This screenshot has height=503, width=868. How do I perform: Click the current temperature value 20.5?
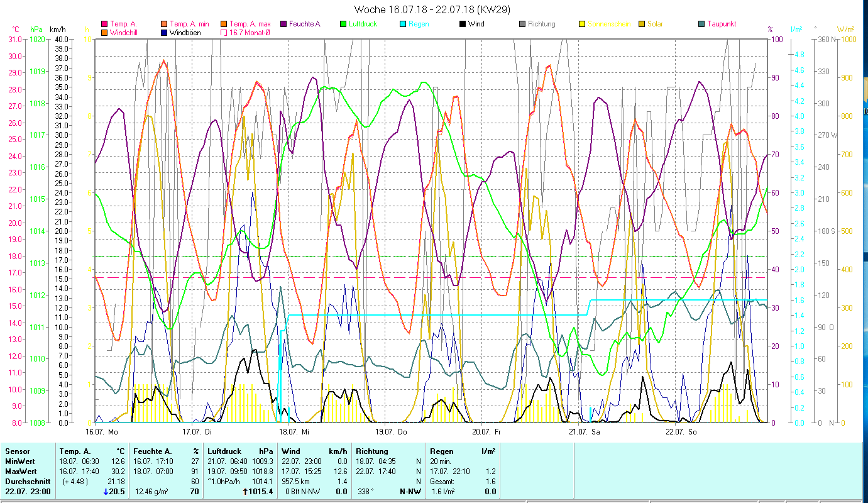click(117, 492)
